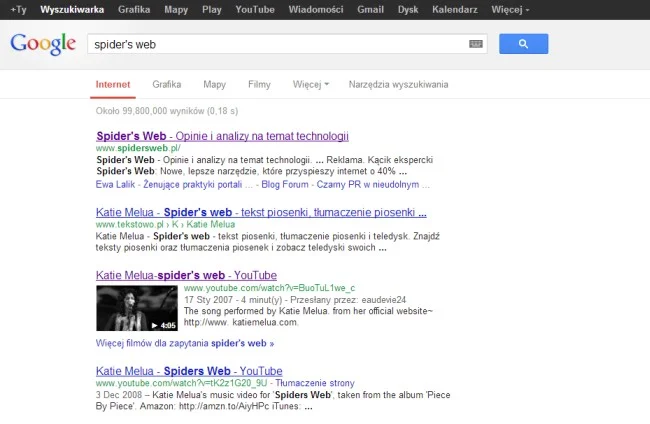Open Gmail in the top bar

370,10
